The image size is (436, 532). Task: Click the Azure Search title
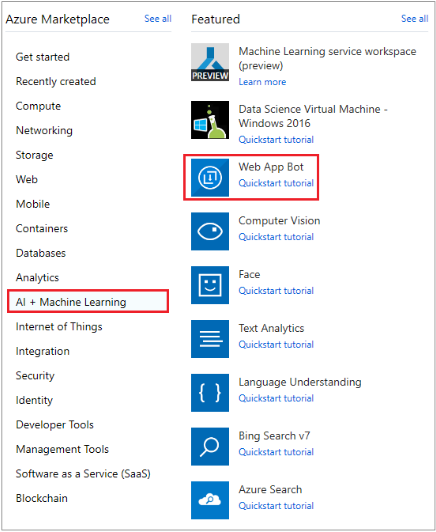coord(270,489)
